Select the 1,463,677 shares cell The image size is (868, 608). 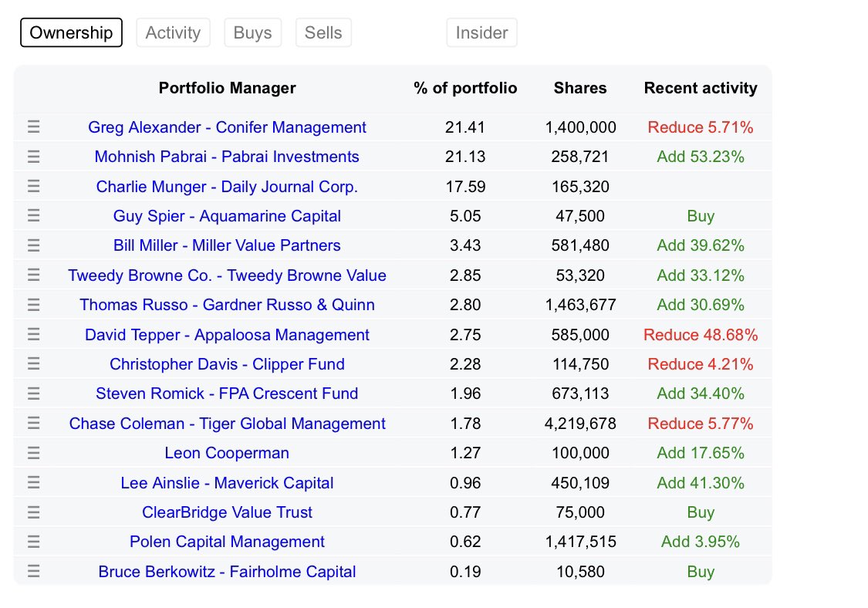(581, 305)
